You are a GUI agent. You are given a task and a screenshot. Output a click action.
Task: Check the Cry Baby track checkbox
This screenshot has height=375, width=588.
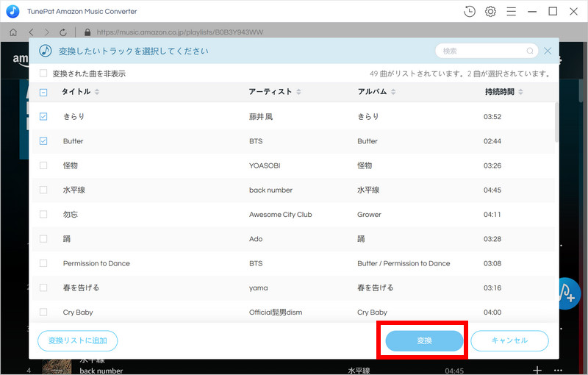click(43, 312)
